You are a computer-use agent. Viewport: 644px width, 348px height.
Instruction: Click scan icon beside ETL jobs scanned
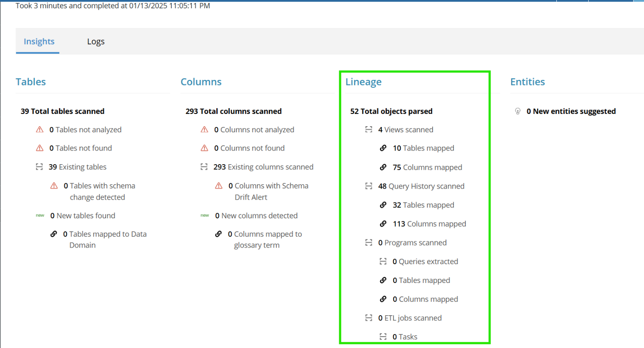(x=369, y=318)
